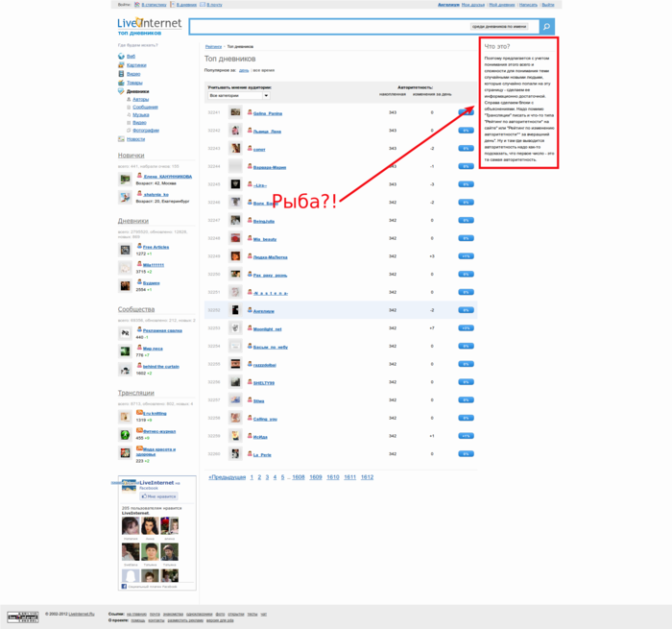
Task: Click the photo icon beside Фотографии
Action: coord(129,130)
